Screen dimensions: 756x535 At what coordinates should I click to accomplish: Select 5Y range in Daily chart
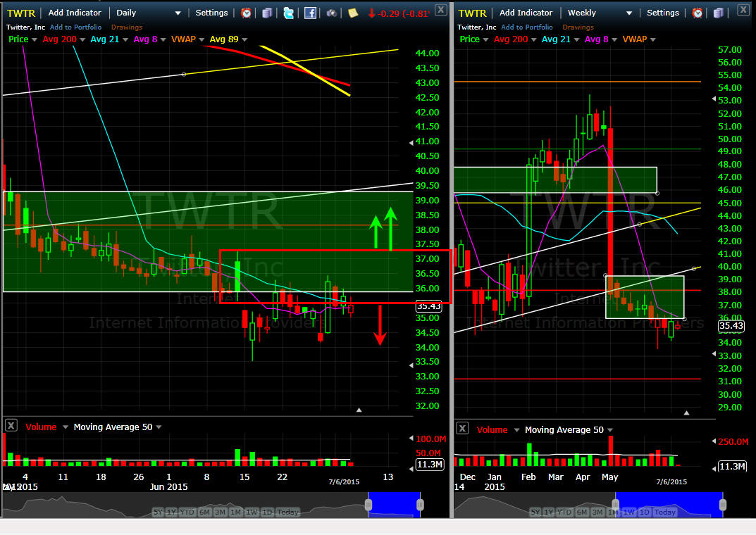click(x=158, y=512)
